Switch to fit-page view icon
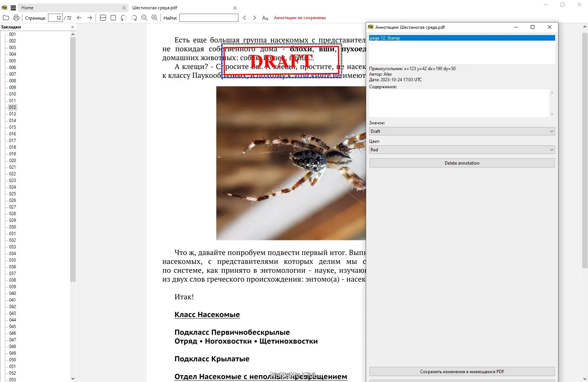Screen dimensions: 588x382 pos(113,18)
